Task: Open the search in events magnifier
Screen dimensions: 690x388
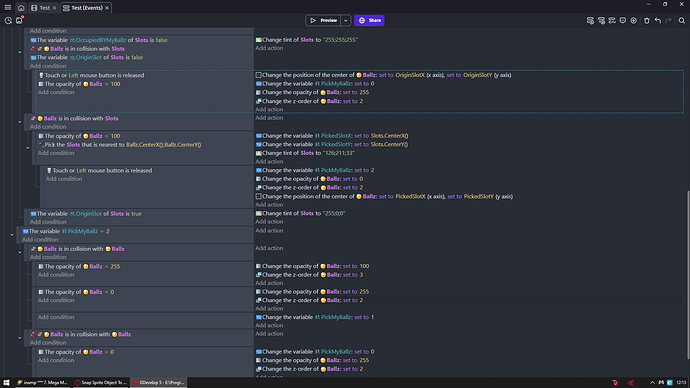Action: tap(682, 20)
